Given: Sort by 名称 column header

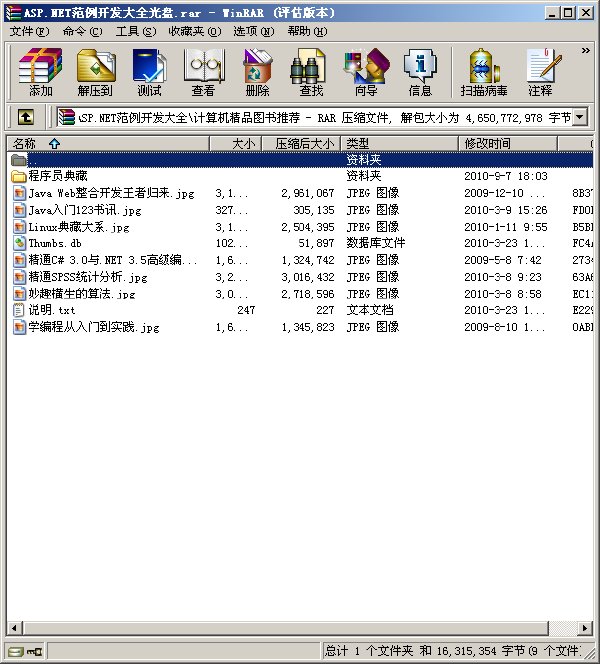Looking at the screenshot, I should tap(108, 144).
